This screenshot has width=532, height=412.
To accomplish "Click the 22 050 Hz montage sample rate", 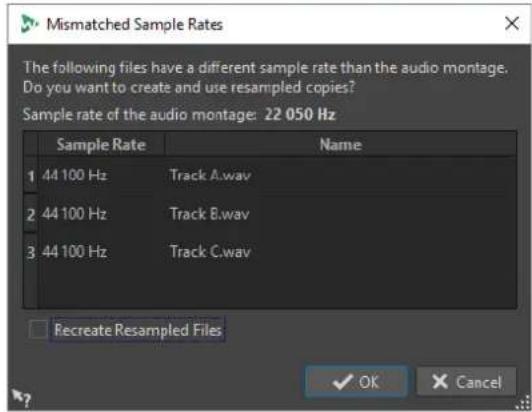I will (300, 114).
